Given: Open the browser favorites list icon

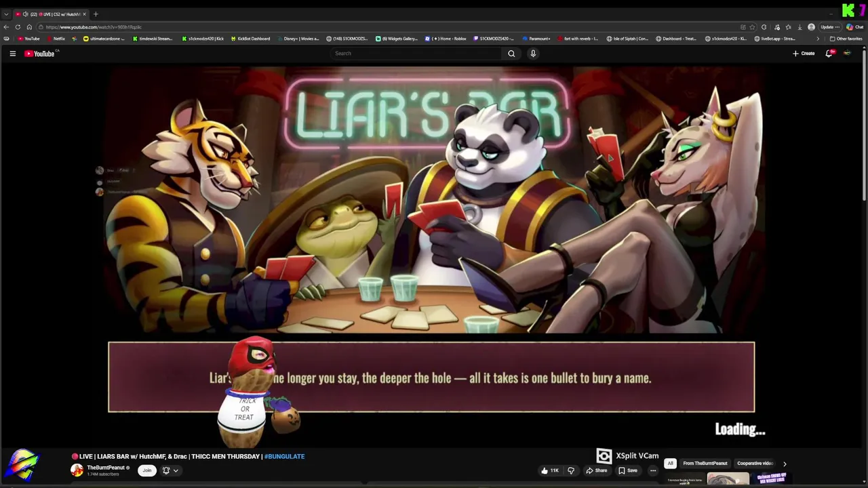Looking at the screenshot, I should [x=788, y=27].
